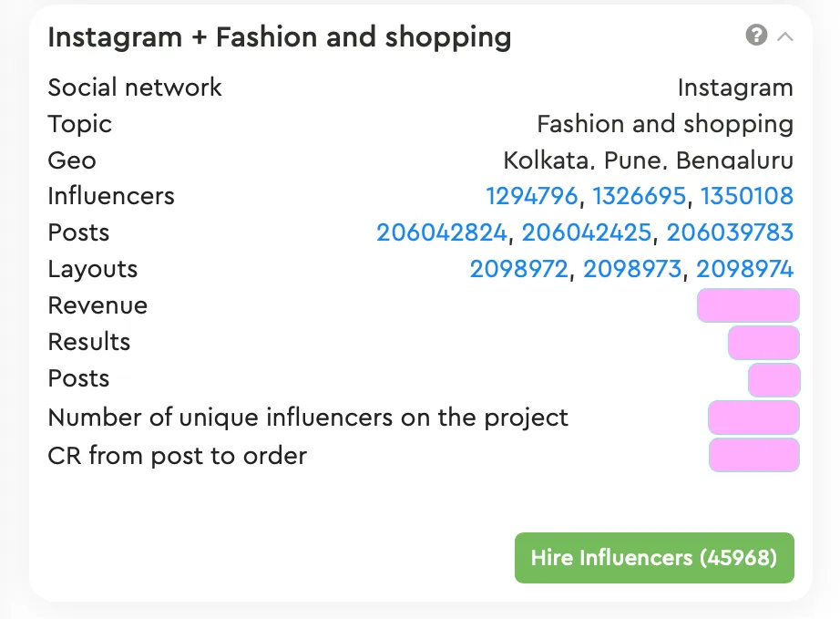Open post 206042425 link
The image size is (840, 619).
coord(586,232)
